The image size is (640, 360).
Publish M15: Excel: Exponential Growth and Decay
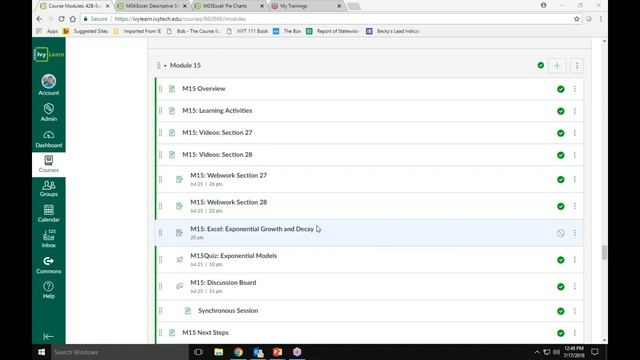tap(561, 233)
